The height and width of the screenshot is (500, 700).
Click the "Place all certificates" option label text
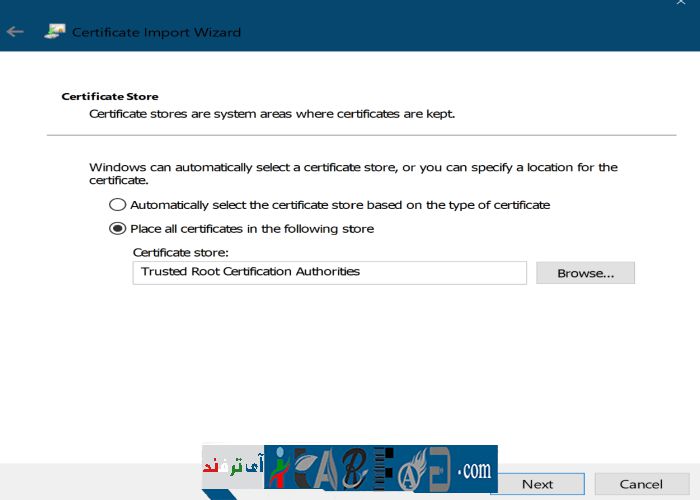[x=252, y=229]
